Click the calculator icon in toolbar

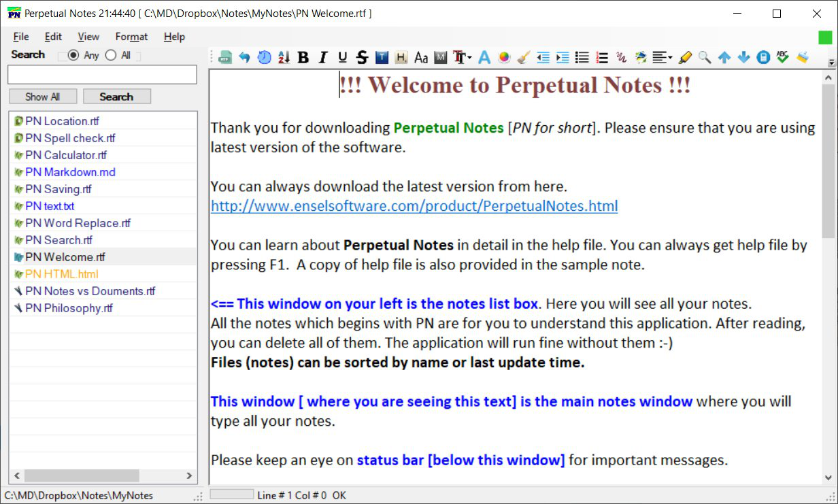763,58
